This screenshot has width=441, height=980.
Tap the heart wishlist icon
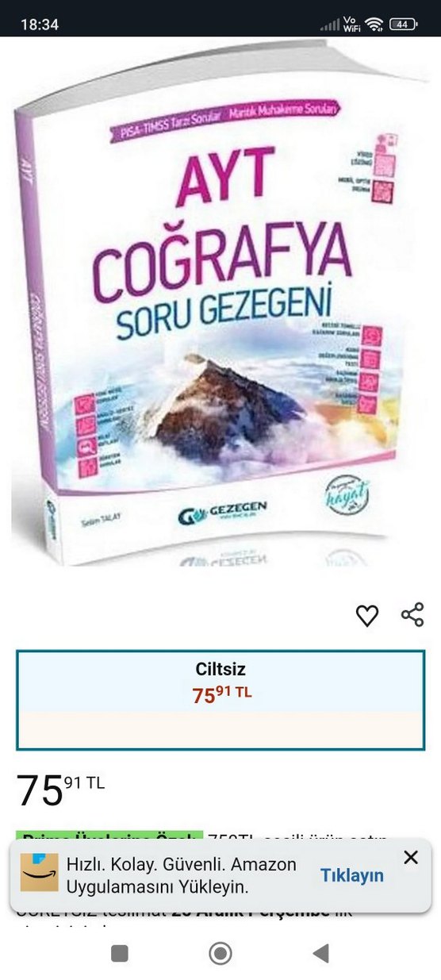tap(367, 616)
